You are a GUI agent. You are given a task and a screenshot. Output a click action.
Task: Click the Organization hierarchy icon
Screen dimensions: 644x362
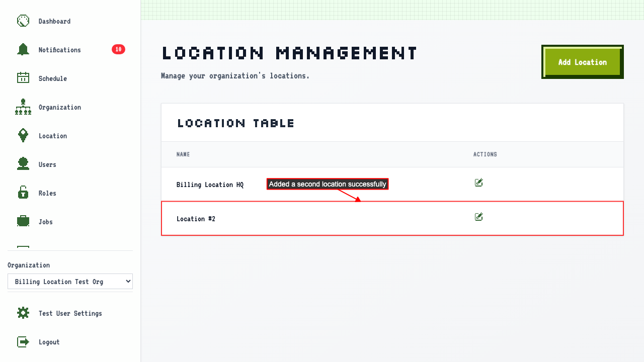23,107
